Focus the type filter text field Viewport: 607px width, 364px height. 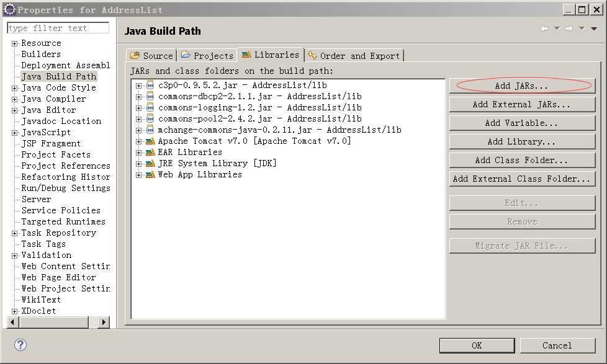58,28
